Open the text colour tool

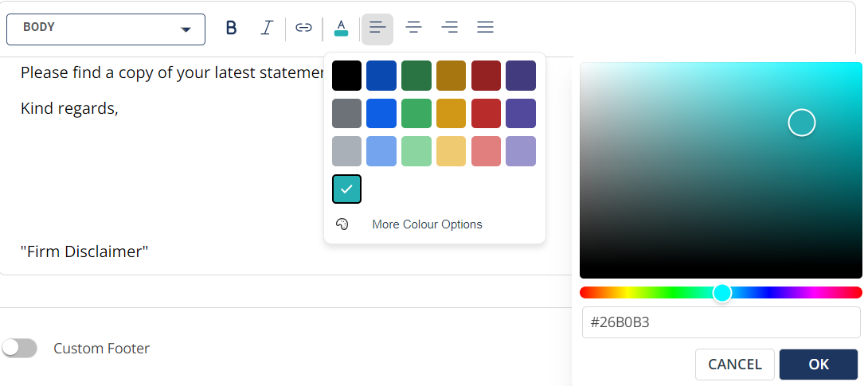pyautogui.click(x=341, y=28)
